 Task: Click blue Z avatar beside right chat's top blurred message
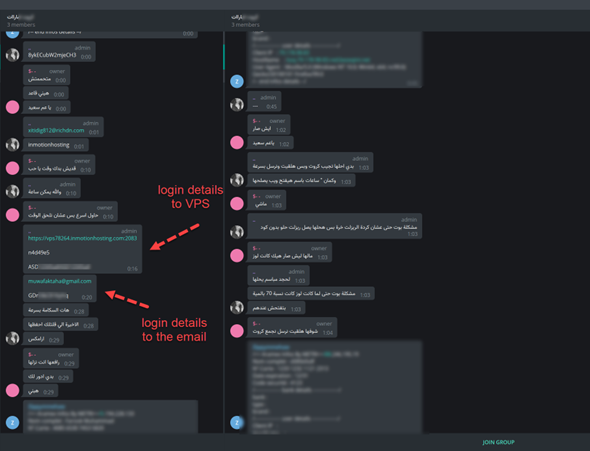coord(237,81)
